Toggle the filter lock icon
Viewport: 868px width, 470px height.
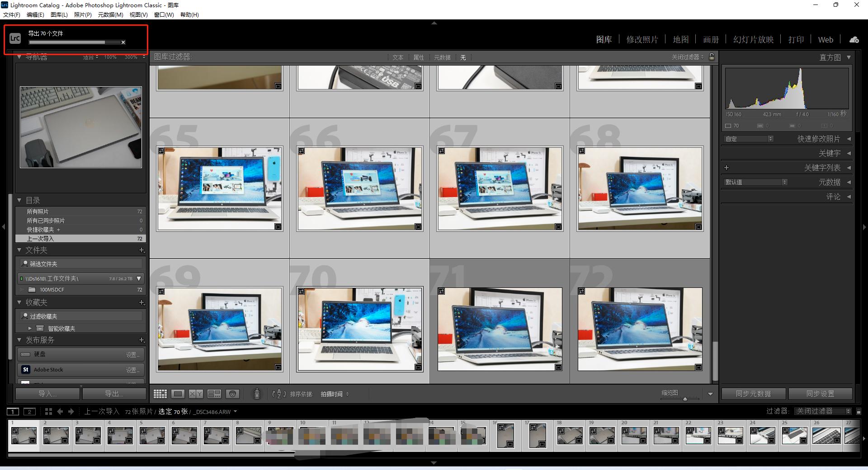712,57
